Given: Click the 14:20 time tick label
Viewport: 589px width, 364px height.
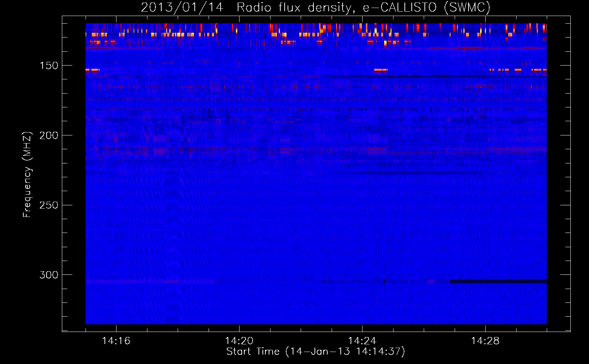Looking at the screenshot, I should [x=239, y=341].
